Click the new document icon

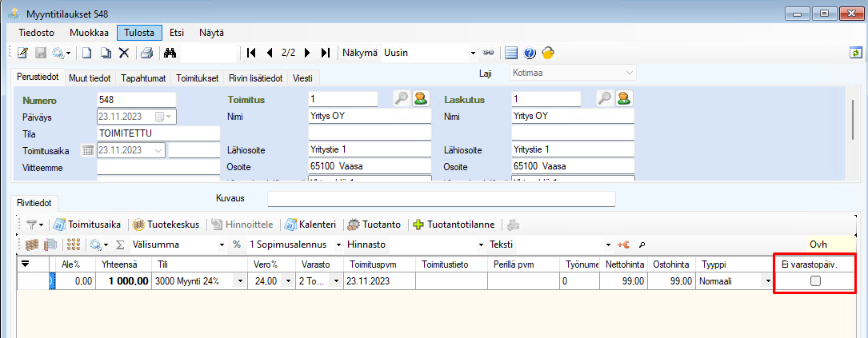pyautogui.click(x=86, y=53)
